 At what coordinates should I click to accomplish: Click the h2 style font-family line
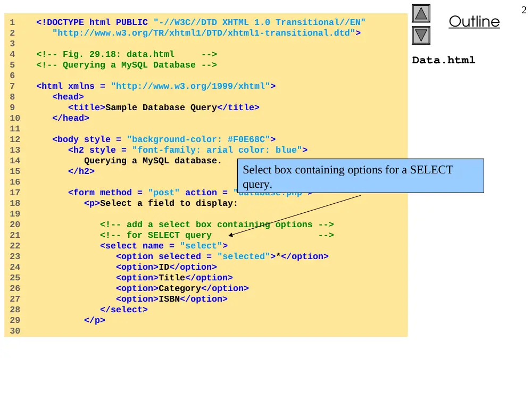tap(188, 150)
